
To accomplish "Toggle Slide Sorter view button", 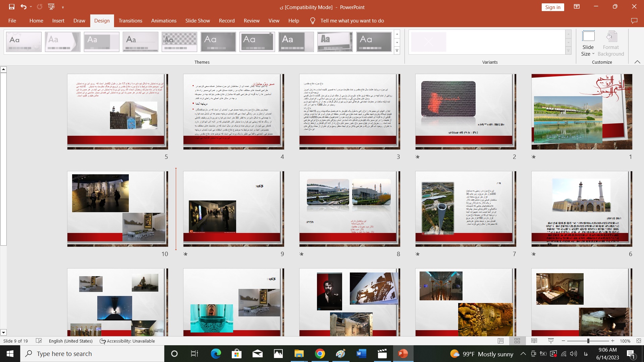I will click(x=517, y=341).
